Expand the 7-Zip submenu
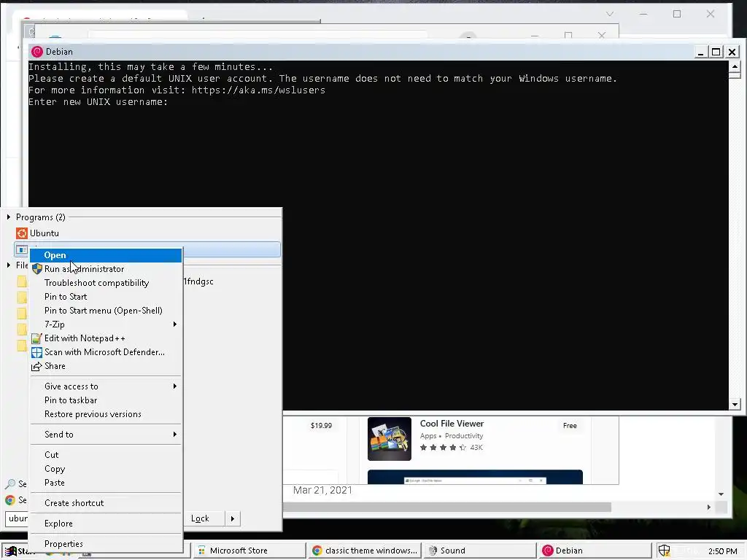The height and width of the screenshot is (560, 747). tap(106, 324)
